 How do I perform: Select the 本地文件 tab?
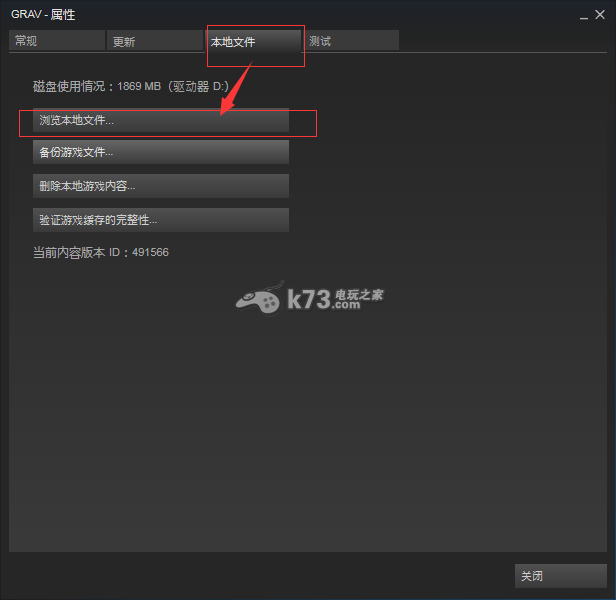coord(253,41)
